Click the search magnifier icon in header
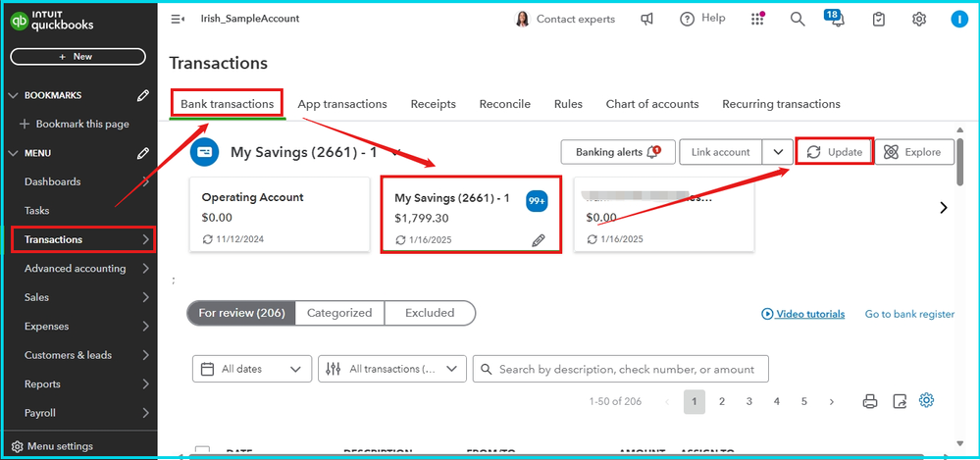This screenshot has height=460, width=980. pyautogui.click(x=798, y=20)
